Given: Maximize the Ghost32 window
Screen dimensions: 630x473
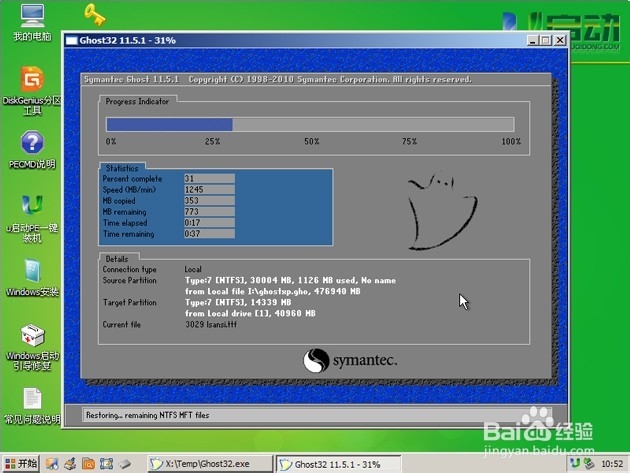Looking at the screenshot, I should point(546,40).
